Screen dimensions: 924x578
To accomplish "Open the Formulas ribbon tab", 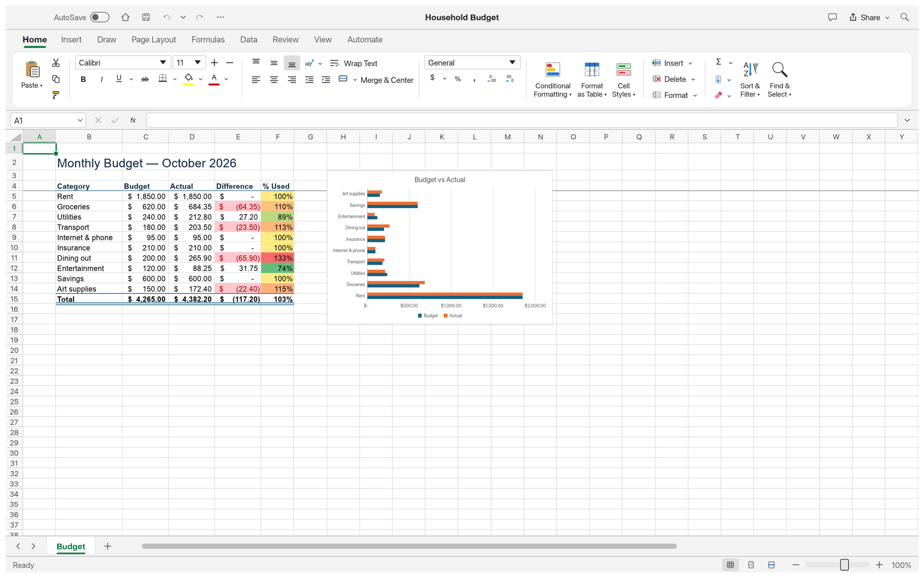I will point(208,40).
